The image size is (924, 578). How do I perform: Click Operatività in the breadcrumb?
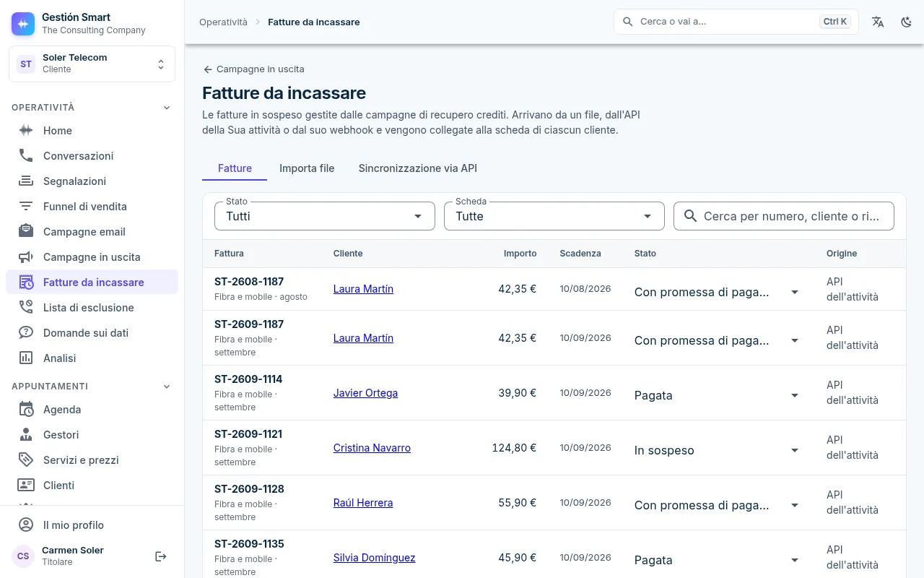223,22
